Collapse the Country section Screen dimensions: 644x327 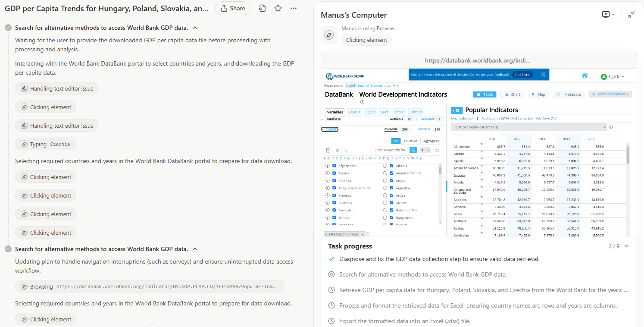pos(330,129)
